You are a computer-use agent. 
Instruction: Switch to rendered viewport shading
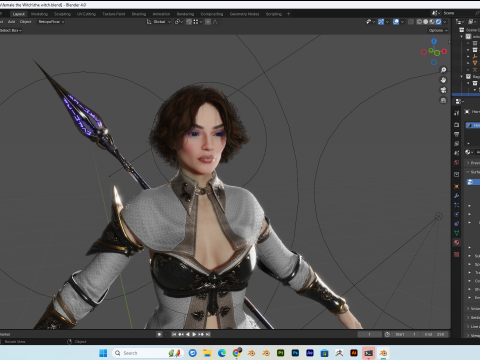tap(438, 22)
